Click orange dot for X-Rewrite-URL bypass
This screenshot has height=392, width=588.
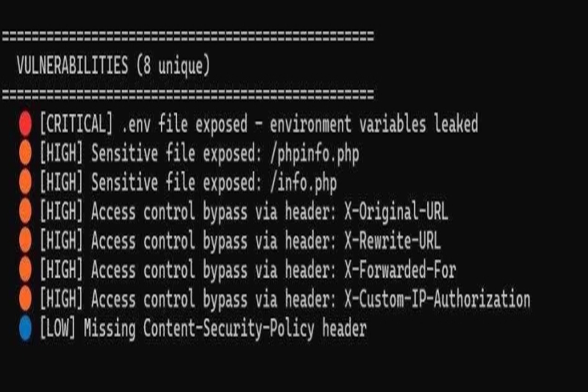25,241
